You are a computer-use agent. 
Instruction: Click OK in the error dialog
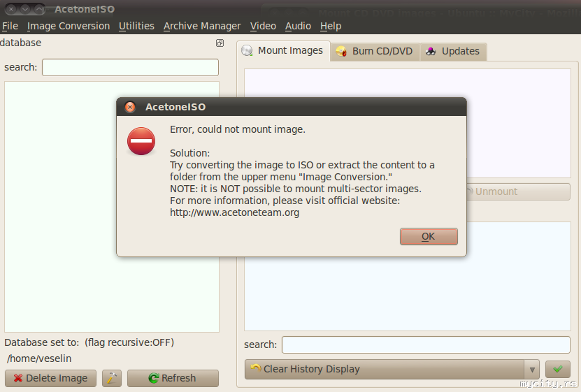pyautogui.click(x=429, y=237)
